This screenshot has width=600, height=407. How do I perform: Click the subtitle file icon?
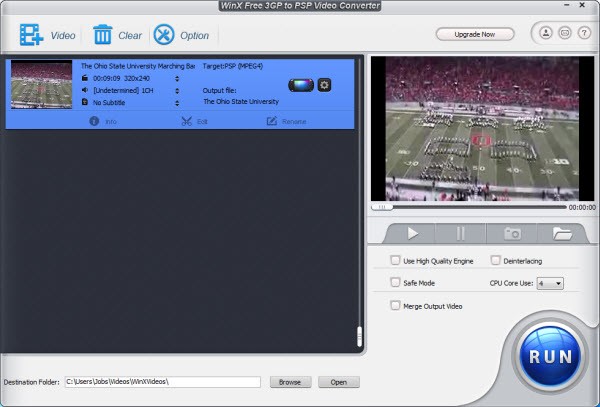coord(85,102)
